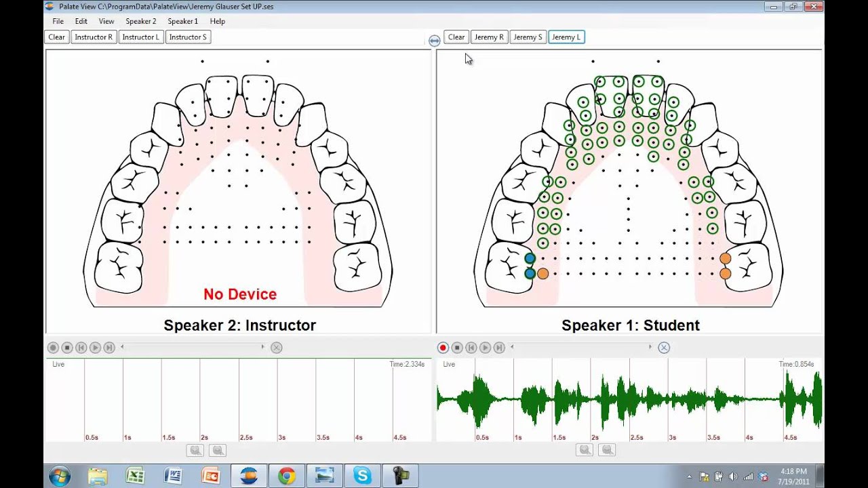Open the Help menu

tap(217, 21)
